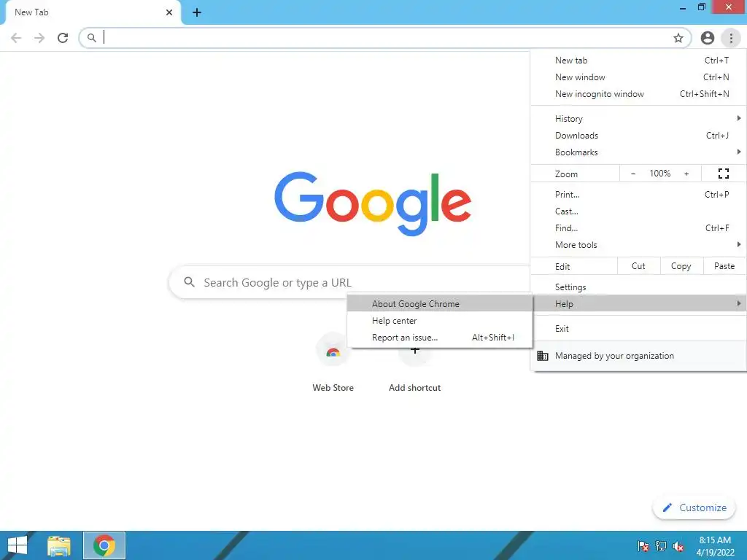This screenshot has height=560, width=747.
Task: Click the Managed by your organization item
Action: (638, 356)
